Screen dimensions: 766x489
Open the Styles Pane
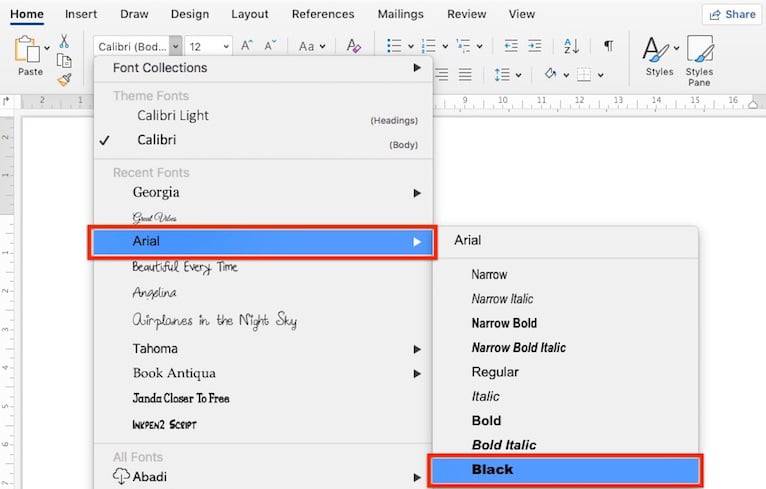[700, 61]
